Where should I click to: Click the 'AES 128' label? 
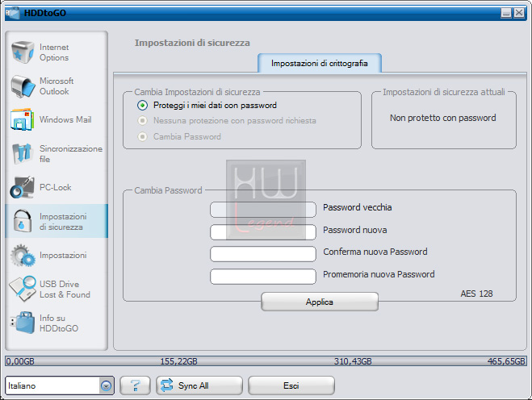[x=476, y=294]
